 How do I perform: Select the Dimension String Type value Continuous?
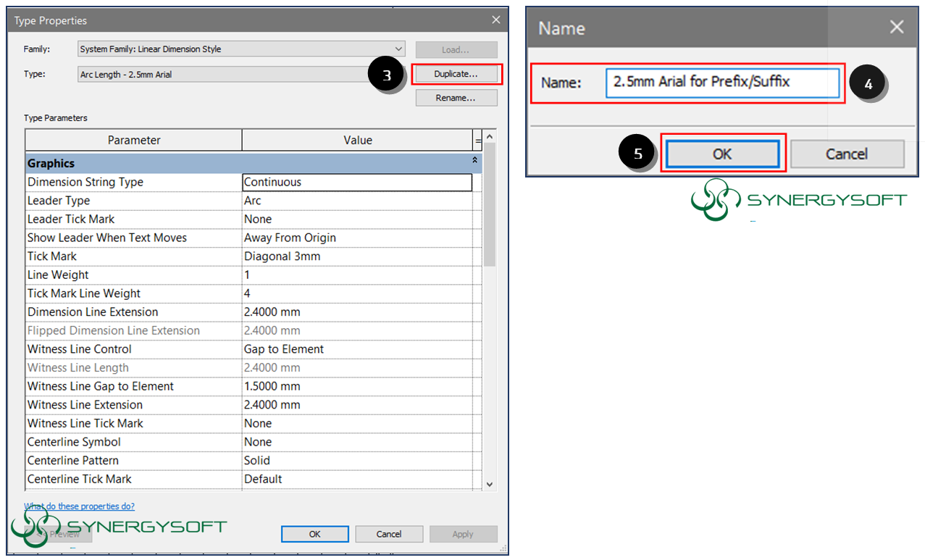tap(356, 183)
